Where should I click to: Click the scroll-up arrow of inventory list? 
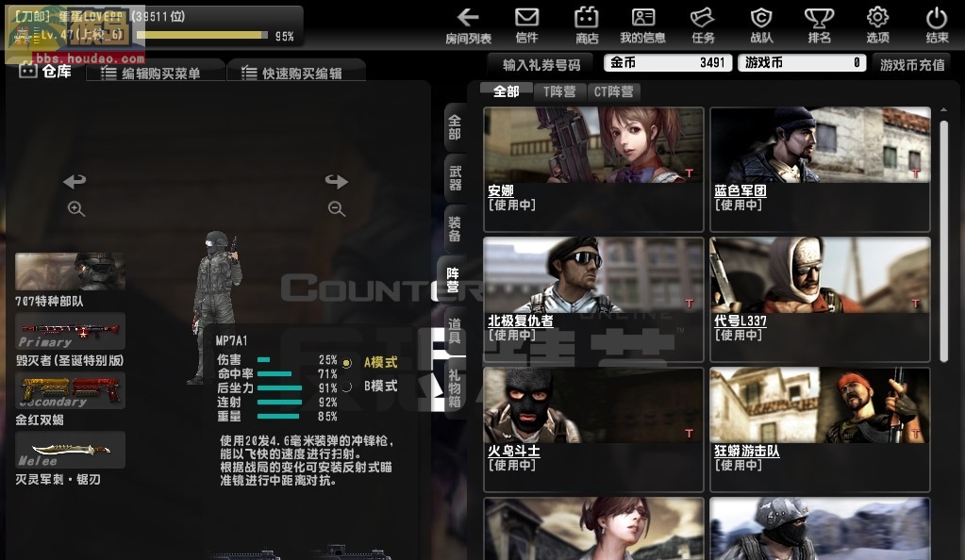point(944,110)
